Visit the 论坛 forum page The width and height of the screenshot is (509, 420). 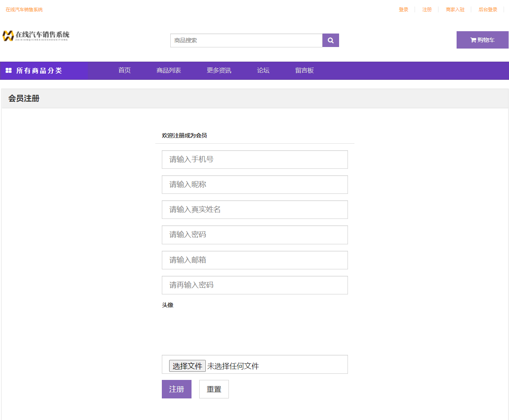tap(263, 71)
